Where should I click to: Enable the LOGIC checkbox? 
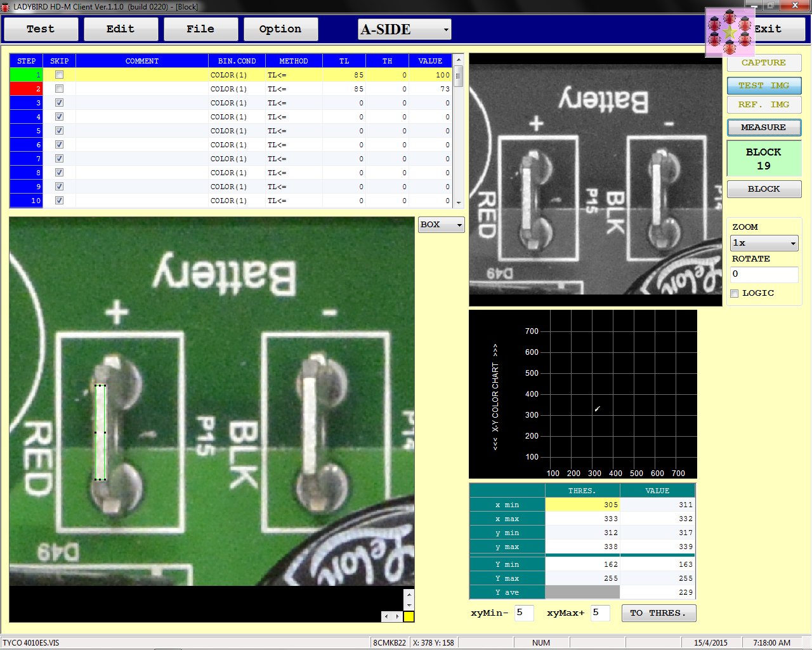[735, 293]
